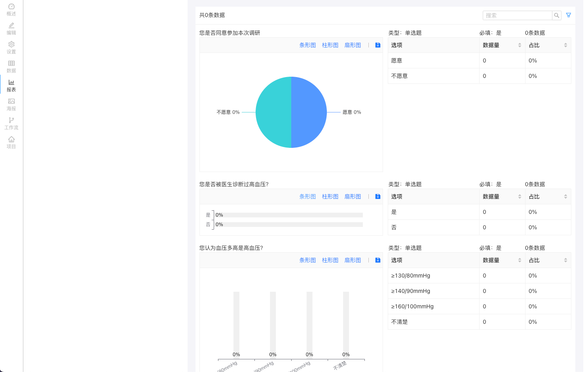Focus the 搜索 search input field

(517, 15)
